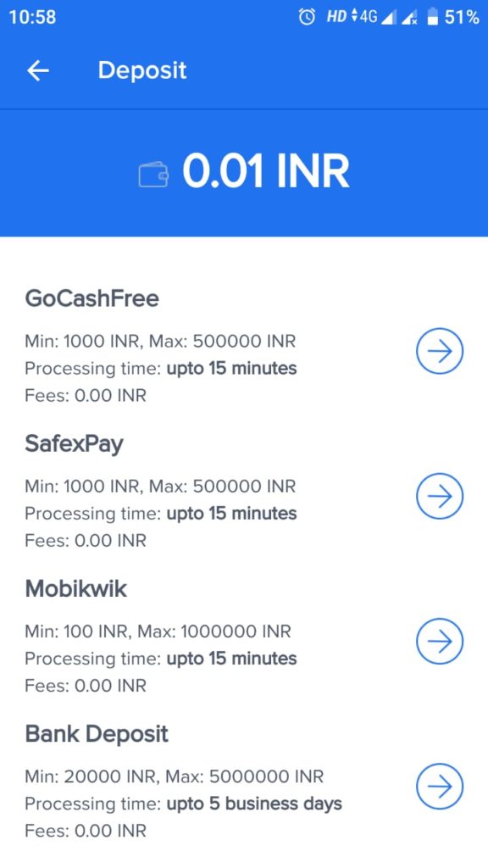This screenshot has height=868, width=488.
Task: Select the GoCashFree payment method
Action: 92,298
